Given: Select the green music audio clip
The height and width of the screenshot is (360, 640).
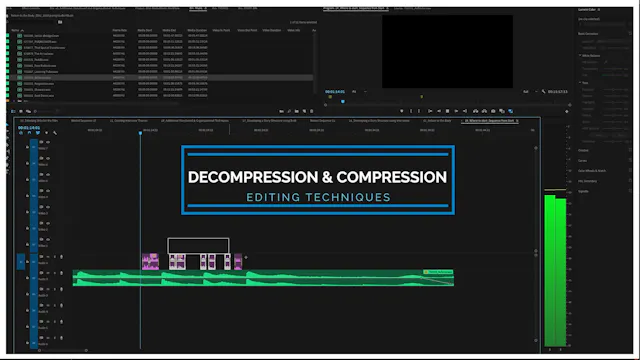Looking at the screenshot, I should click(x=263, y=278).
